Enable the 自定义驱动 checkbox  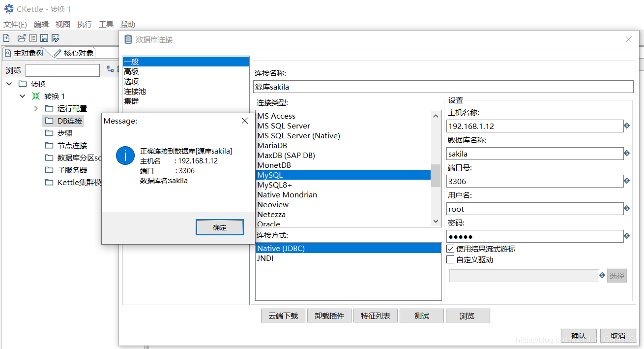pyautogui.click(x=450, y=259)
